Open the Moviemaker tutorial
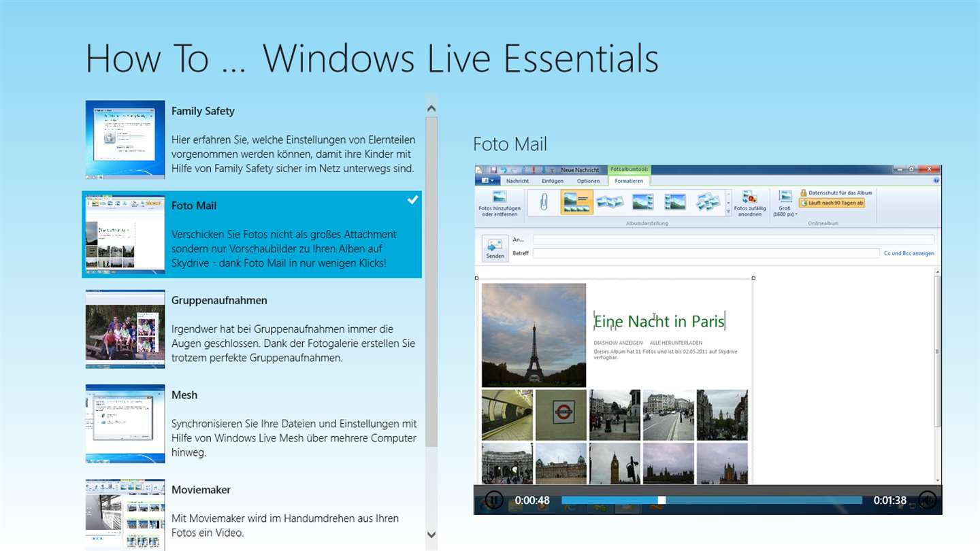The width and height of the screenshot is (980, 551). pyautogui.click(x=252, y=515)
